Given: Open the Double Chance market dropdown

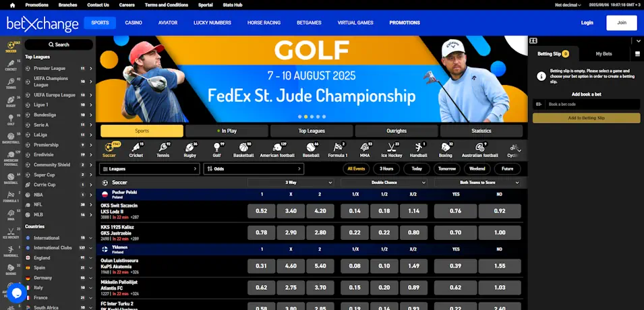Looking at the screenshot, I should coord(384,183).
